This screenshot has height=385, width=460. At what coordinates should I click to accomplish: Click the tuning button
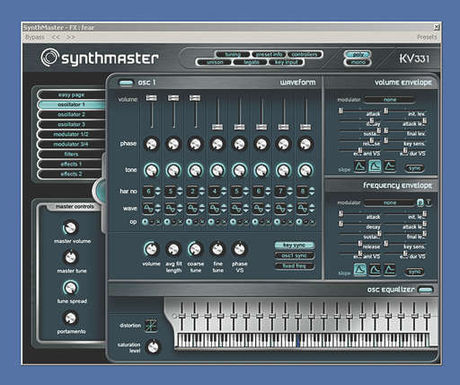pyautogui.click(x=233, y=54)
